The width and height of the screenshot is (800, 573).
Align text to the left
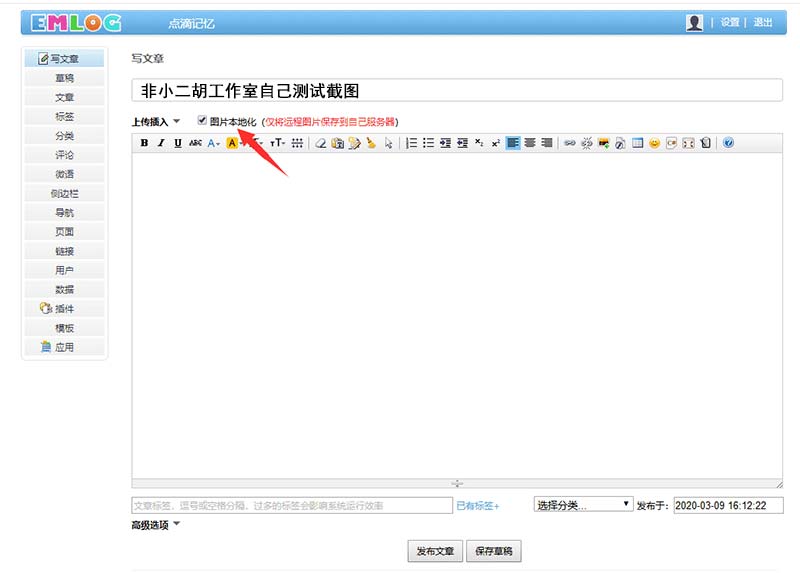(x=513, y=143)
